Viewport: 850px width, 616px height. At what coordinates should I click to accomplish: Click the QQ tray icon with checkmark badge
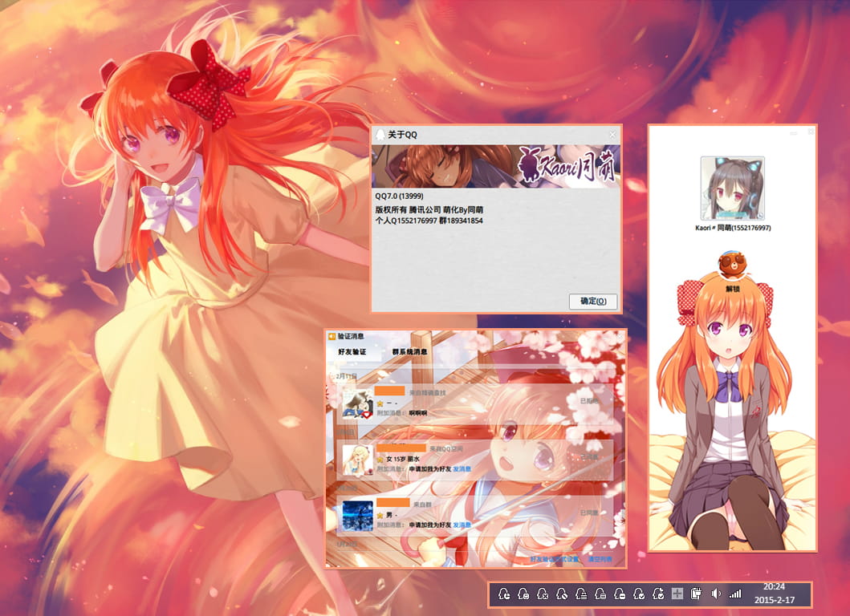639,594
